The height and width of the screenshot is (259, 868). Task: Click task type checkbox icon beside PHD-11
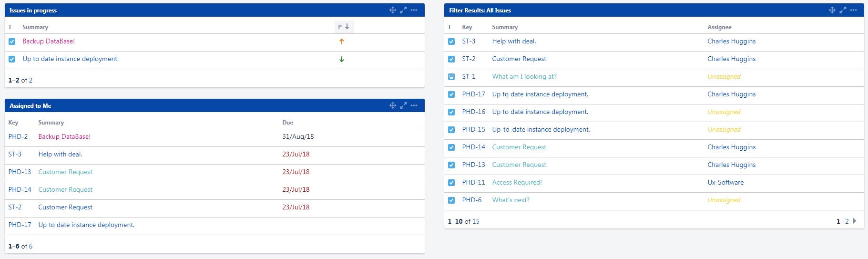451,183
